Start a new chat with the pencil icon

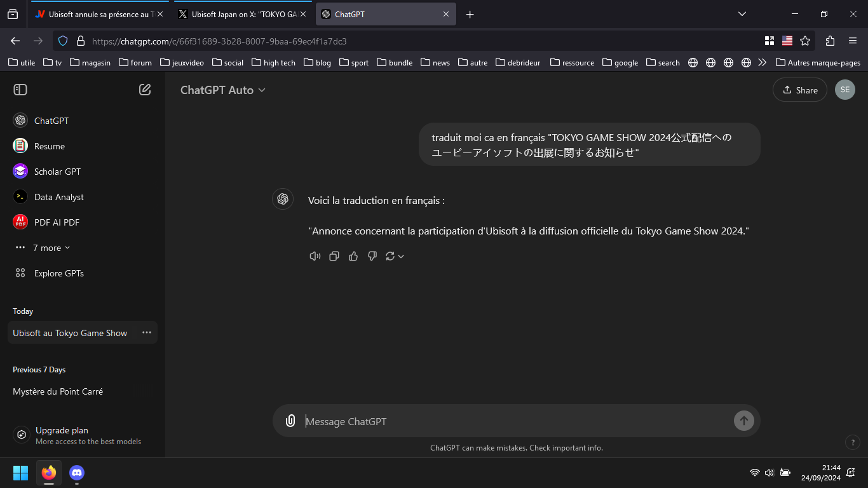point(145,90)
